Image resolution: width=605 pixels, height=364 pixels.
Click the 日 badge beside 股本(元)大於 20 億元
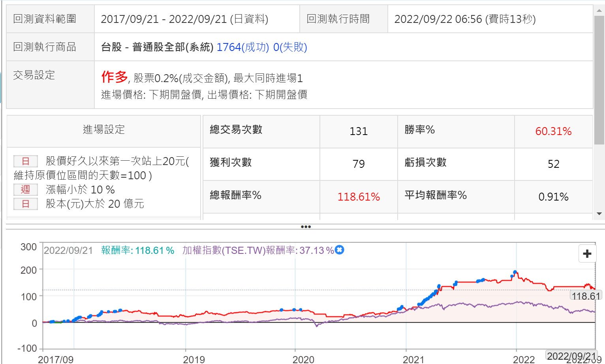[x=26, y=204]
